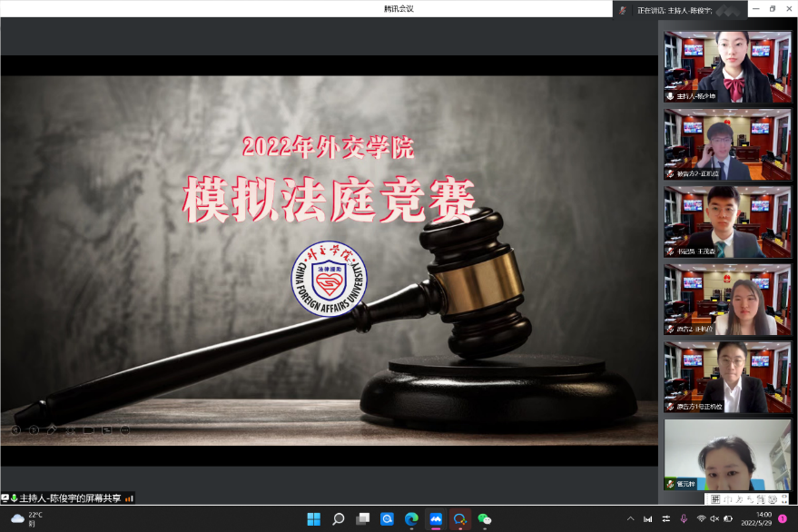Click the previous slide arrow in slideshow controls
The width and height of the screenshot is (798, 532).
pyautogui.click(x=15, y=429)
